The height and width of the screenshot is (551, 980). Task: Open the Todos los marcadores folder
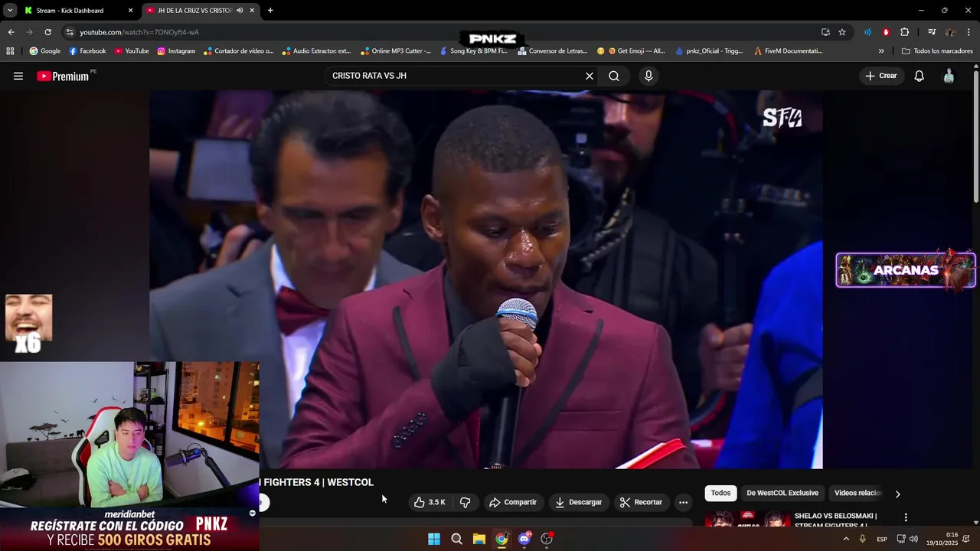click(x=937, y=51)
